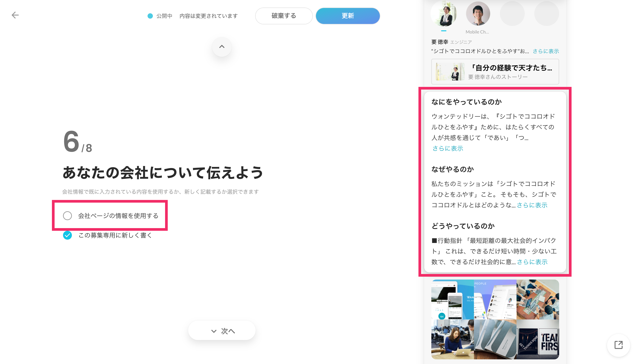639x364 pixels.
Task: Select the Mobile Ch... member avatar
Action: (478, 14)
